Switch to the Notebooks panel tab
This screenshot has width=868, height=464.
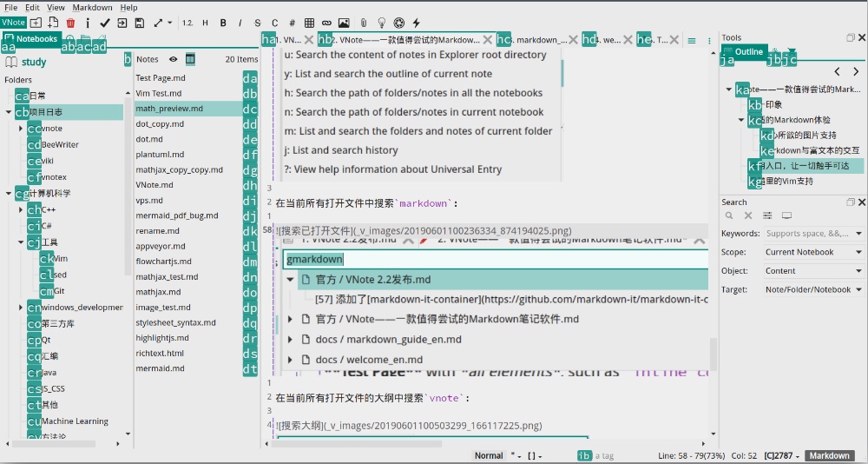[35, 39]
